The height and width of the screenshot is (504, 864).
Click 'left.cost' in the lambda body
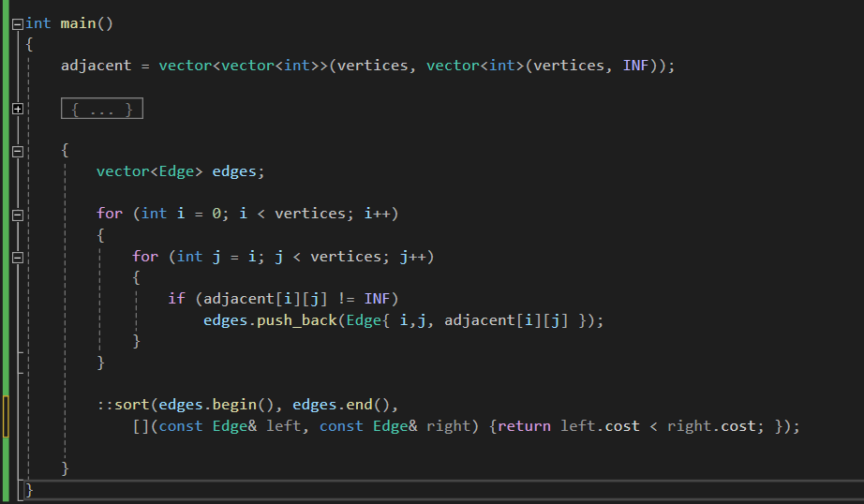point(600,426)
